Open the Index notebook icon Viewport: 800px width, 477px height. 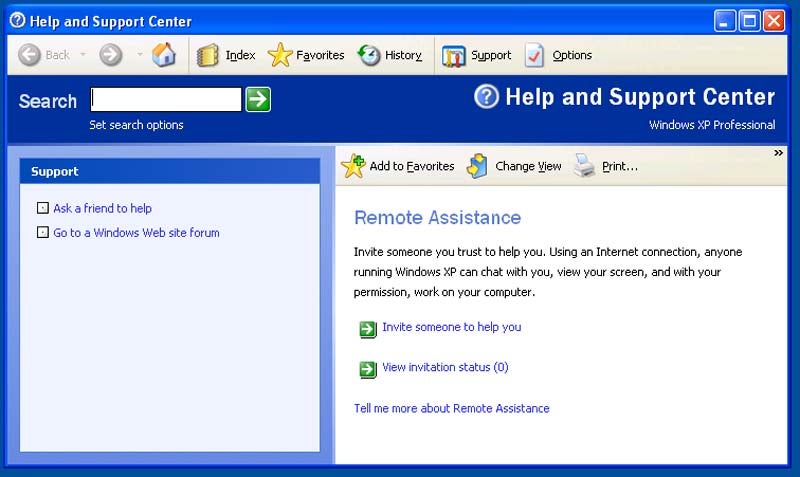click(208, 55)
